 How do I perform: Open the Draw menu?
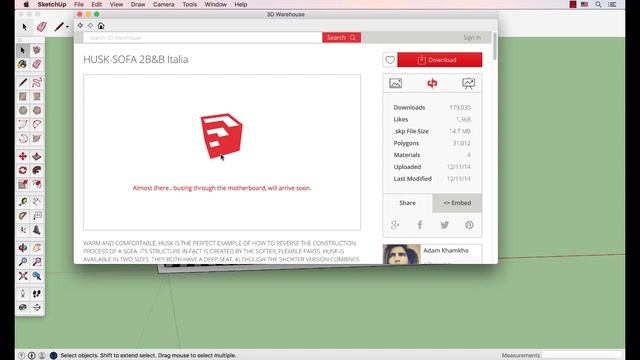(x=138, y=4)
